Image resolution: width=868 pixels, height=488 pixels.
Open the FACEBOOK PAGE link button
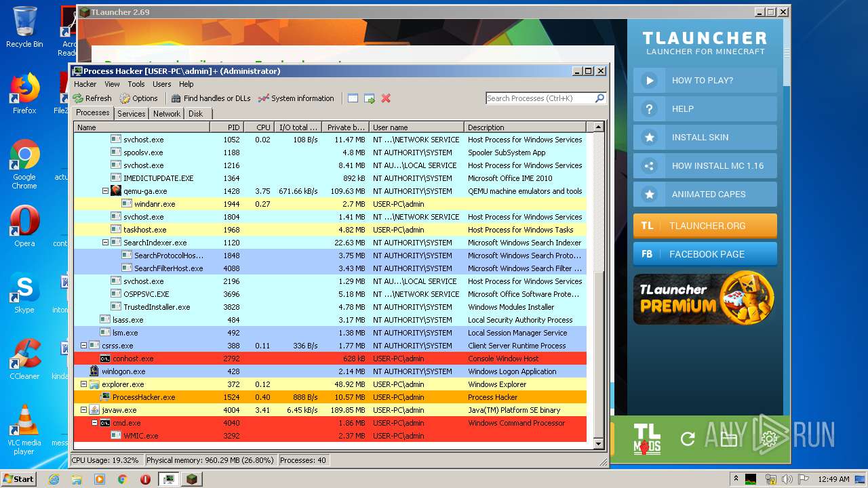tap(705, 254)
